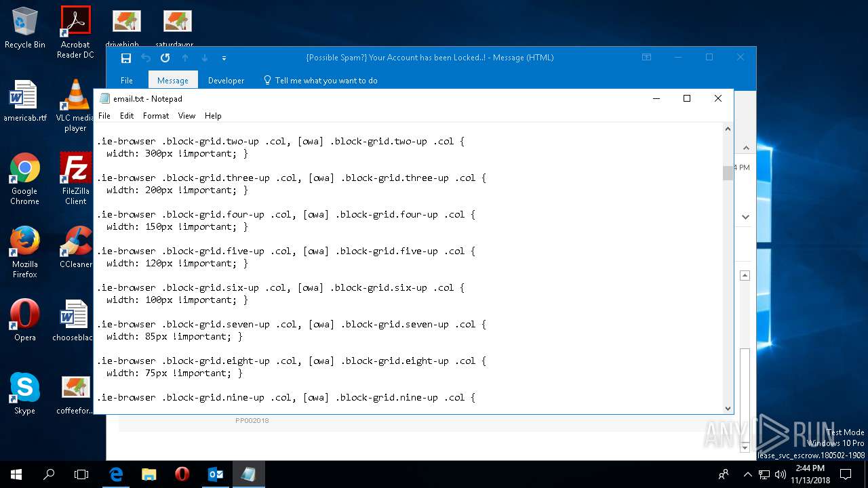This screenshot has height=488, width=868.
Task: Click the taskbar Search icon
Action: point(49,474)
